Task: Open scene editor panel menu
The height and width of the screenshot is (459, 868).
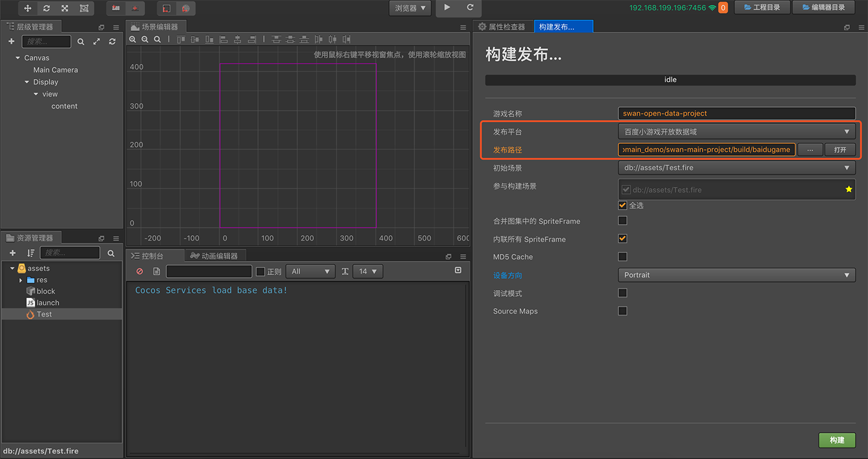Action: tap(463, 27)
